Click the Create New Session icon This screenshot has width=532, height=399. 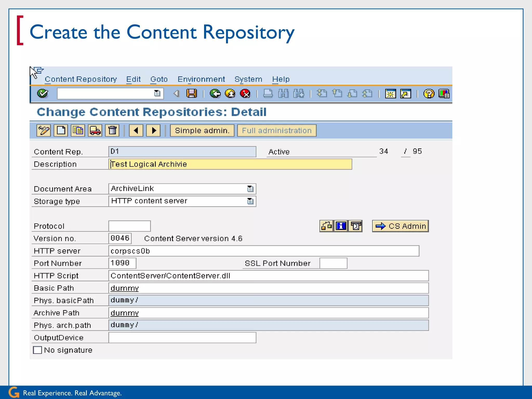(390, 94)
